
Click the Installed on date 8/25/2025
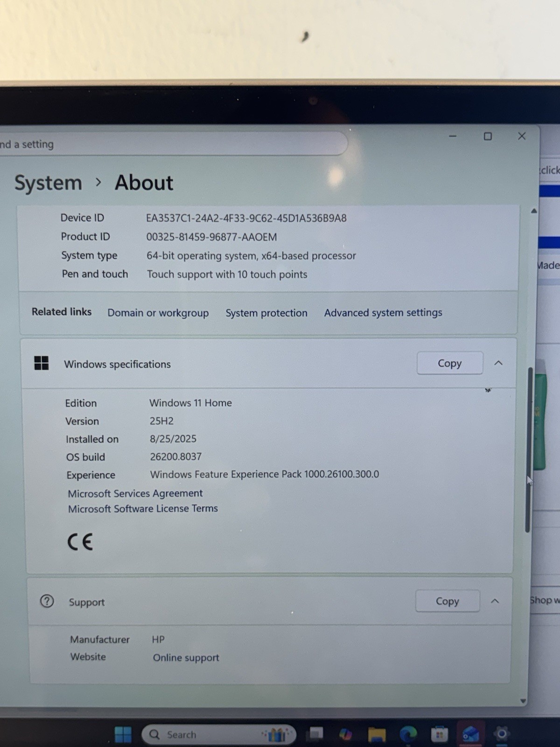point(173,439)
